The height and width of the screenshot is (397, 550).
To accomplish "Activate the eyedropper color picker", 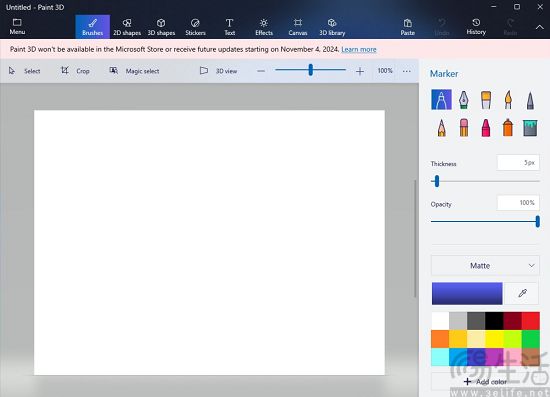I will 522,293.
